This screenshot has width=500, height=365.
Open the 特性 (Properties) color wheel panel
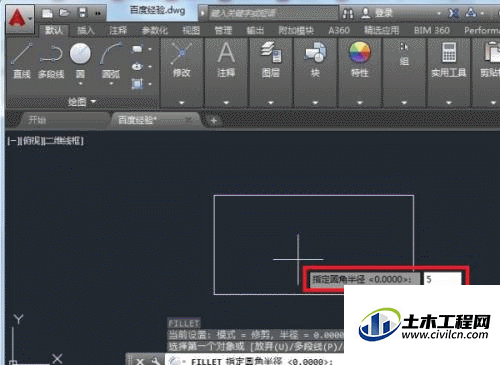coord(360,60)
